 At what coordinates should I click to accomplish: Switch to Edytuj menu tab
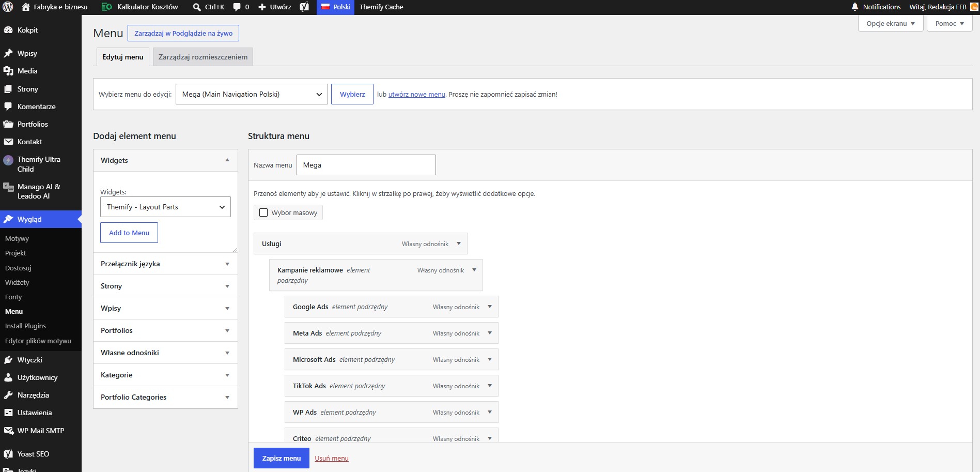(x=123, y=57)
